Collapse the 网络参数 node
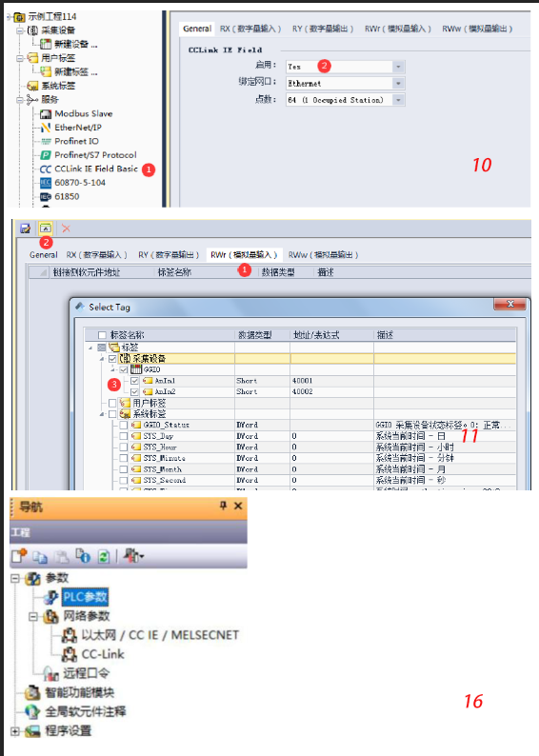Viewport: 539px width, 756px height. coord(33,616)
